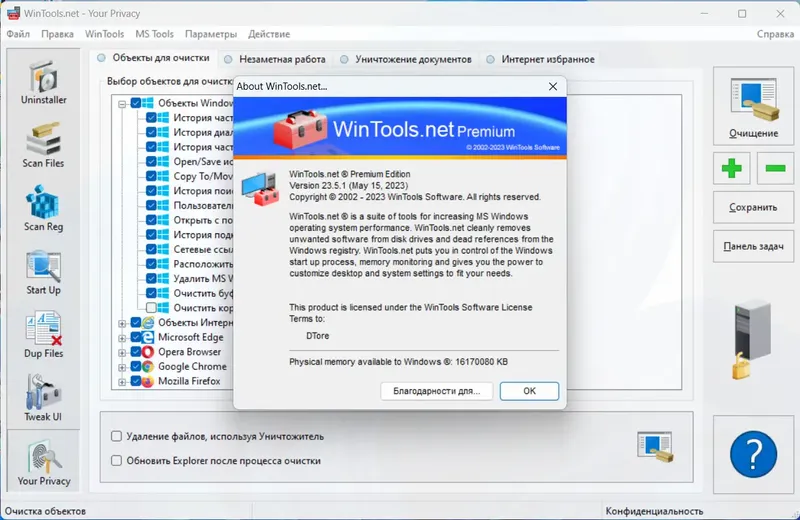The width and height of the screenshot is (800, 520).
Task: Click the cleanup monitor icon in bottom panel
Action: tap(656, 447)
